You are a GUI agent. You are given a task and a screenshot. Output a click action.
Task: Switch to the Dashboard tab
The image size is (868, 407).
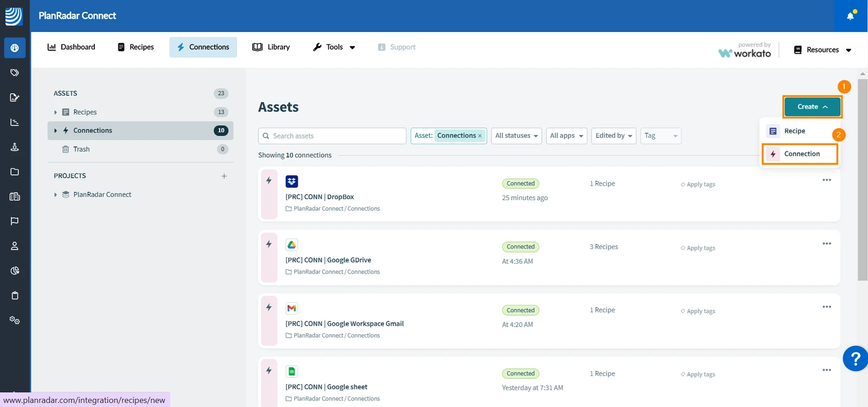72,47
